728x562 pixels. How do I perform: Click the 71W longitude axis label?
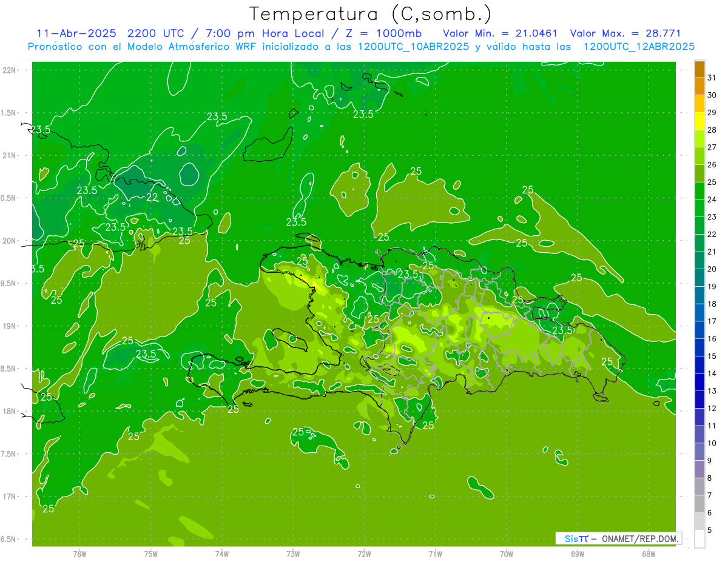click(435, 554)
